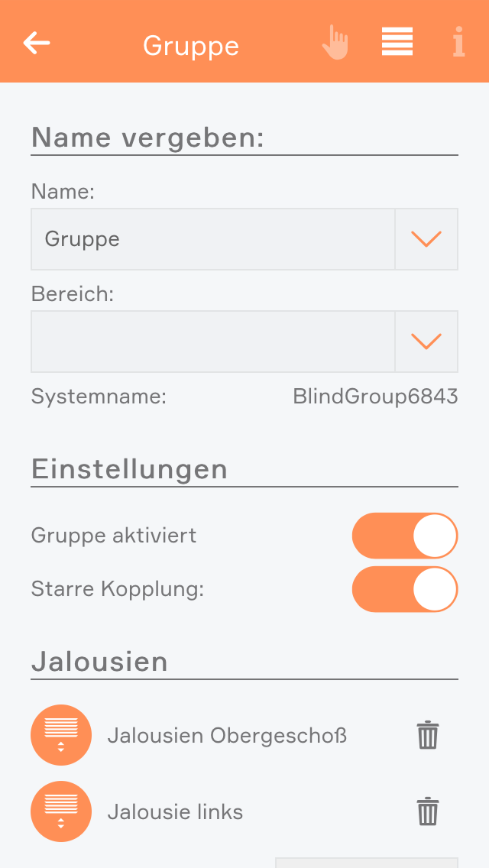Delete Jalousie links with trash icon

pos(428,811)
